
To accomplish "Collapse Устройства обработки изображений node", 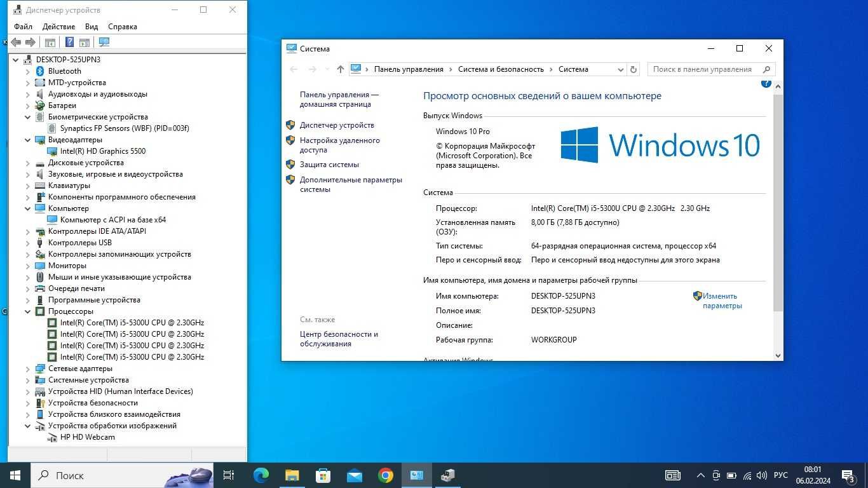I will pos(28,426).
